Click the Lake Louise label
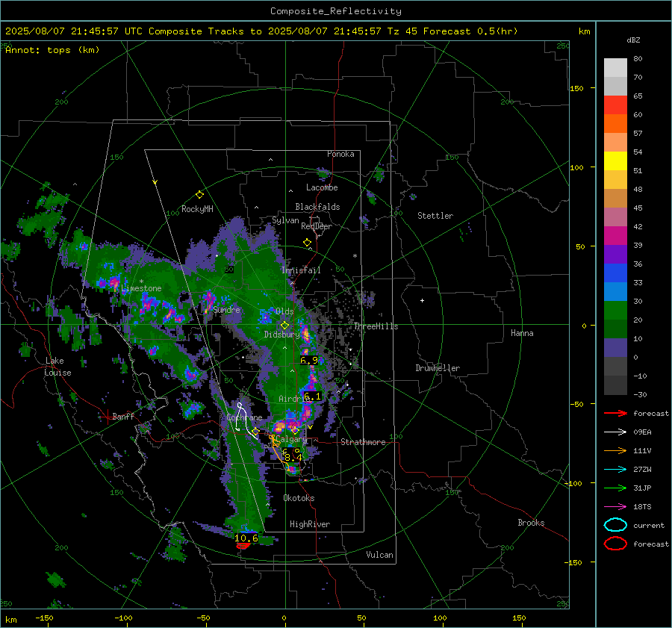672x628 pixels. pos(58,367)
